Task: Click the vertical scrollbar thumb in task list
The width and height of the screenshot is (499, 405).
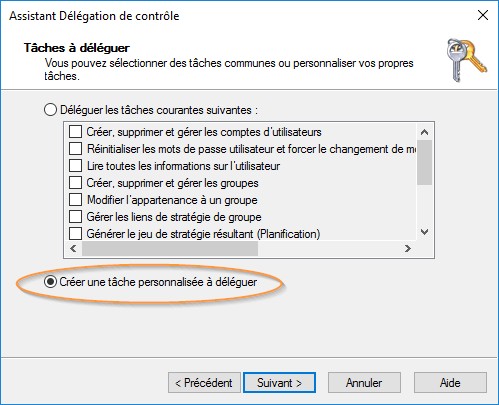Action: point(424,162)
